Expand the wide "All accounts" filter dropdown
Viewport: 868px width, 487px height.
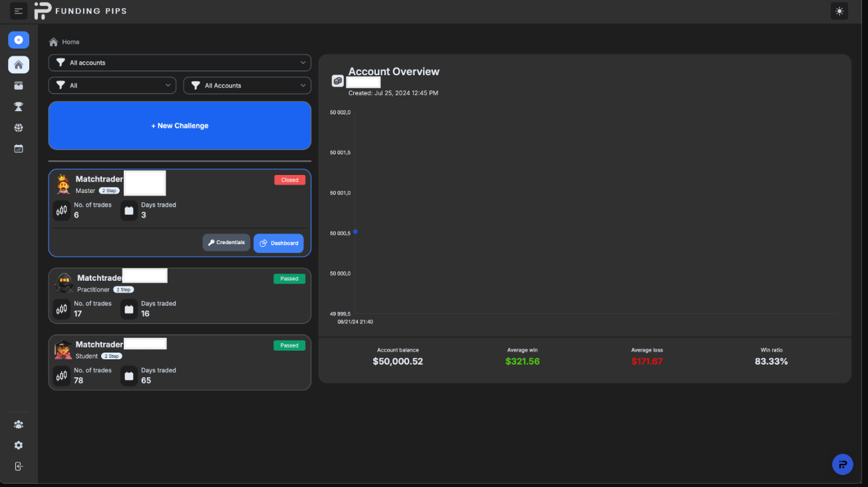click(180, 63)
